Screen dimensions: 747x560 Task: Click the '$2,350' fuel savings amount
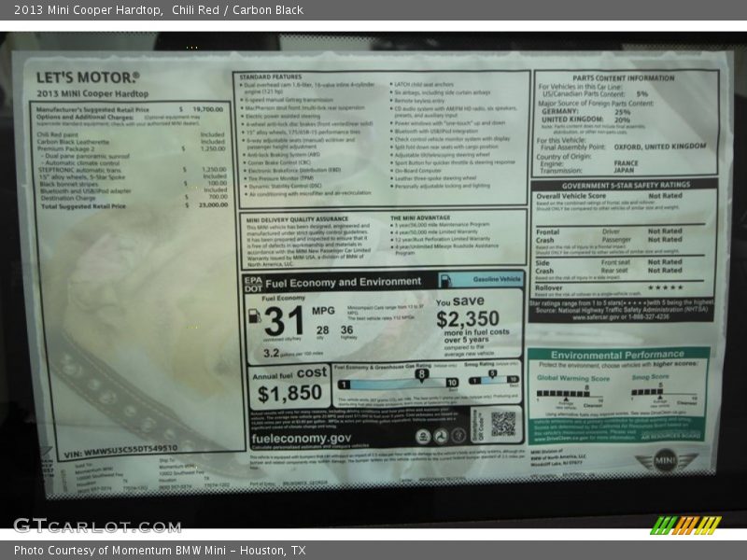click(468, 318)
